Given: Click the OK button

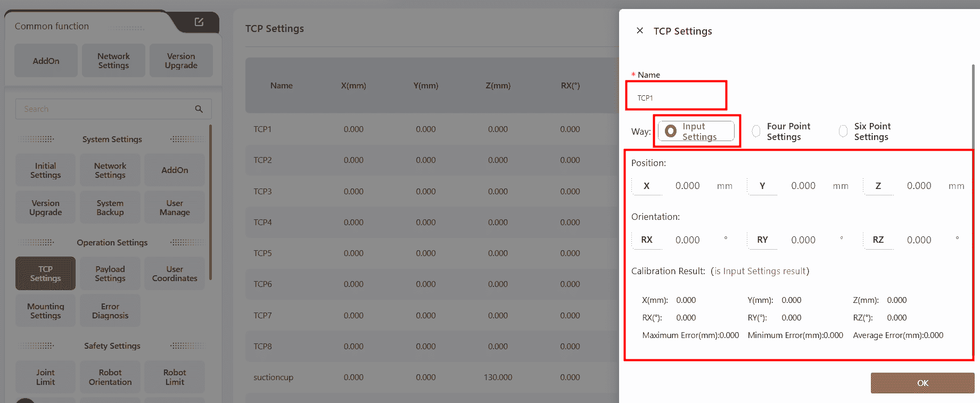Looking at the screenshot, I should click(x=922, y=383).
